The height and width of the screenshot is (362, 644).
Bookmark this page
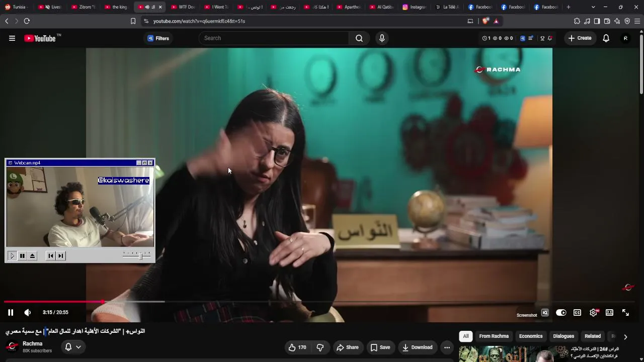click(x=133, y=21)
